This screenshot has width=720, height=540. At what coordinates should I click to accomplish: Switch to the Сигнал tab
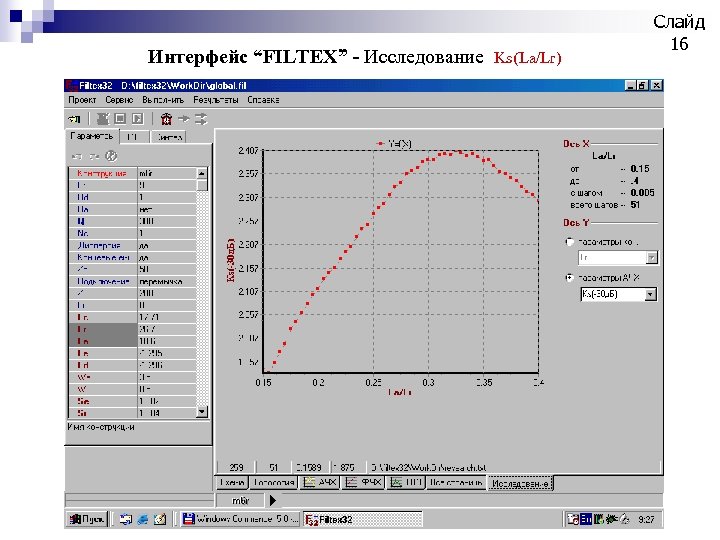169,137
